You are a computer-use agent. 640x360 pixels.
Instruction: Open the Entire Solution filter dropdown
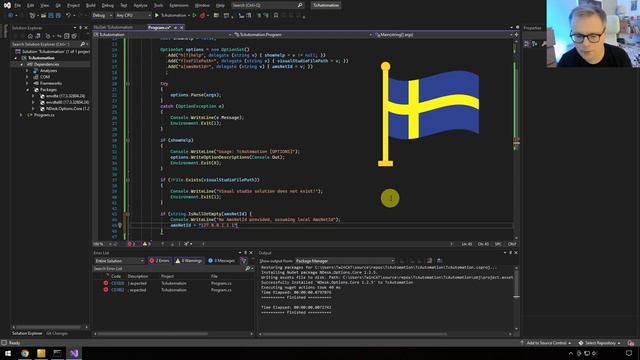pyautogui.click(x=119, y=261)
